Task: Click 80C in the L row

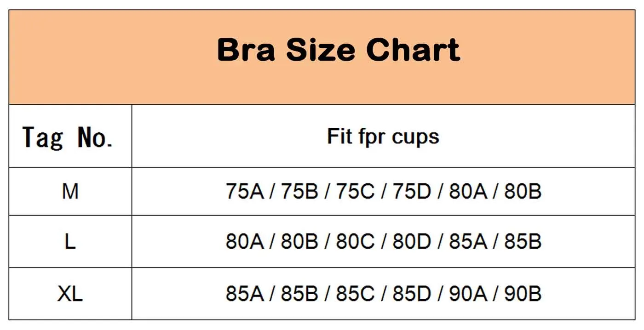Action: pos(355,242)
